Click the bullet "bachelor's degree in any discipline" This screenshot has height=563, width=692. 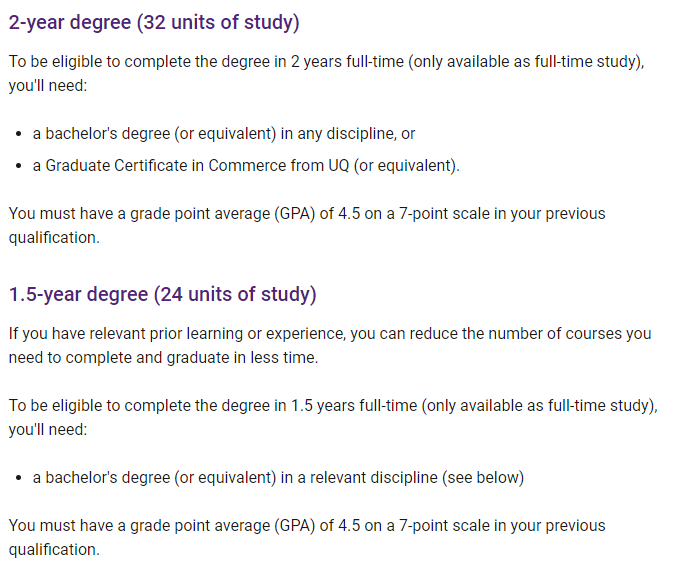(x=224, y=133)
